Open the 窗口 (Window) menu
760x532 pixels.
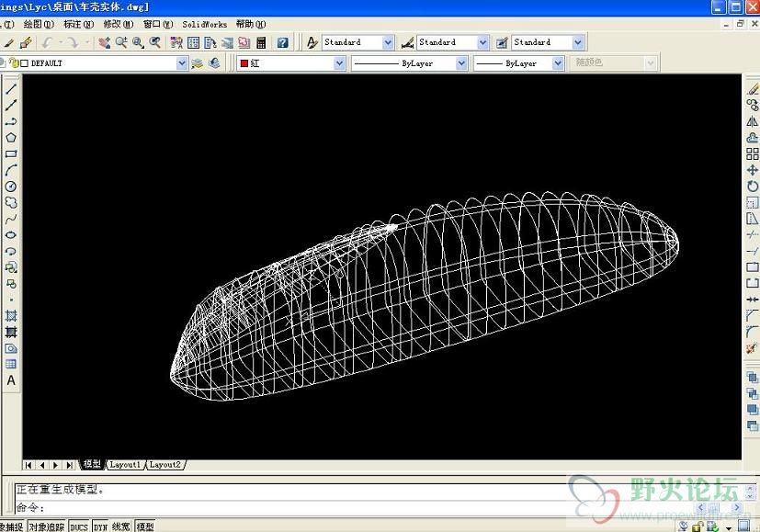(x=158, y=24)
